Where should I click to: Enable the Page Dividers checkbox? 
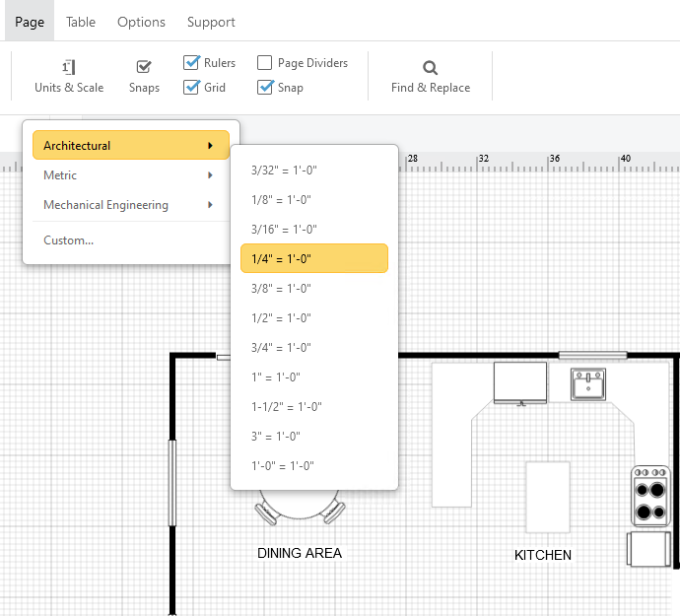pyautogui.click(x=265, y=63)
